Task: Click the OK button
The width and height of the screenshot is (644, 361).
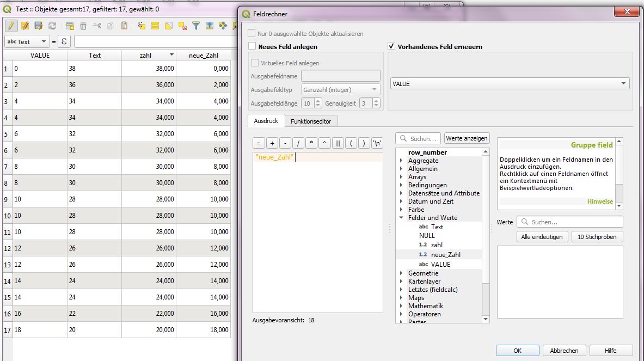Action: 517,351
